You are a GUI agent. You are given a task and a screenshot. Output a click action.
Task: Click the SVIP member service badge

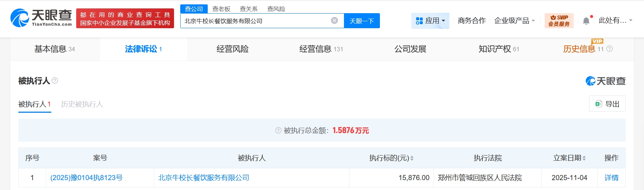click(559, 21)
